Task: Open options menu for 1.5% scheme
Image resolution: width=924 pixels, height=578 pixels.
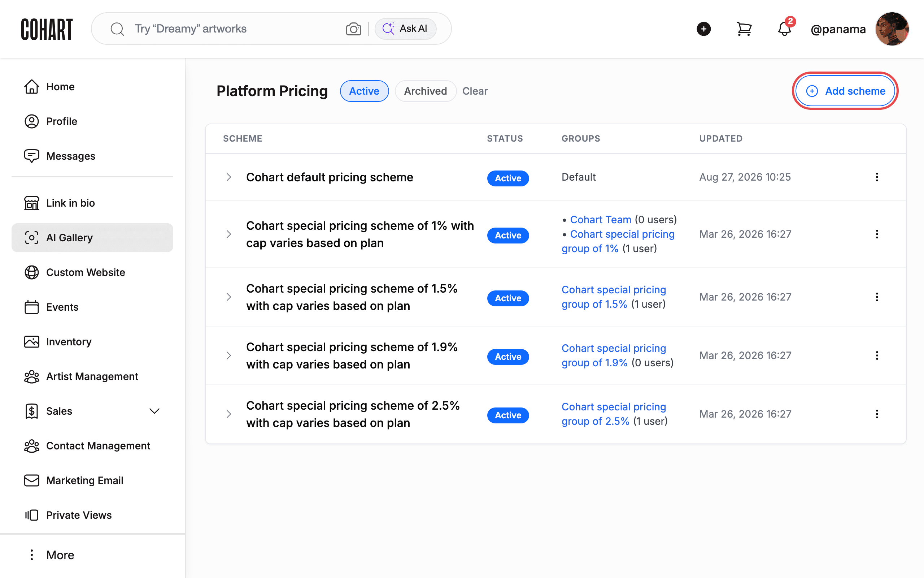Action: pyautogui.click(x=877, y=297)
